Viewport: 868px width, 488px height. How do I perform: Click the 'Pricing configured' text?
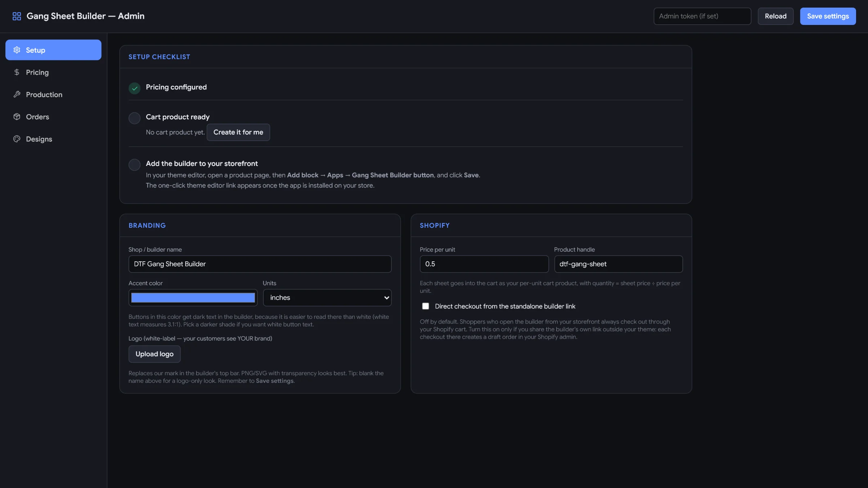coord(176,87)
